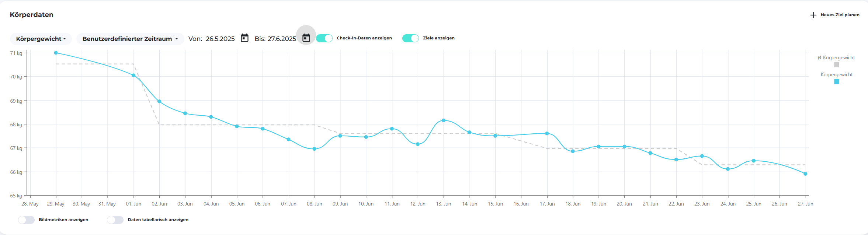Click the Ø-Körpergewicht legend label
868x235 pixels.
pos(836,58)
